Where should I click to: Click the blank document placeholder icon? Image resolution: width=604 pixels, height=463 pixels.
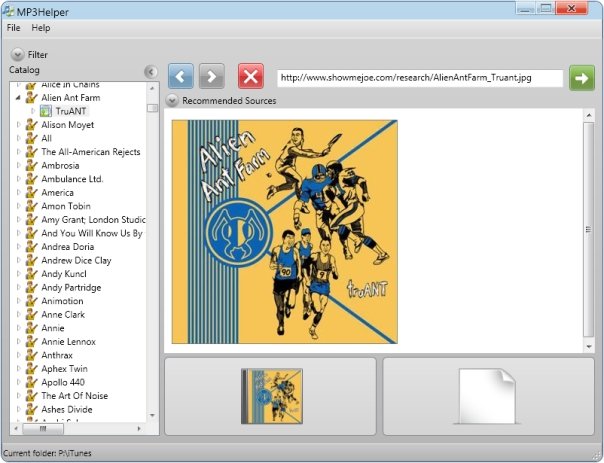487,396
